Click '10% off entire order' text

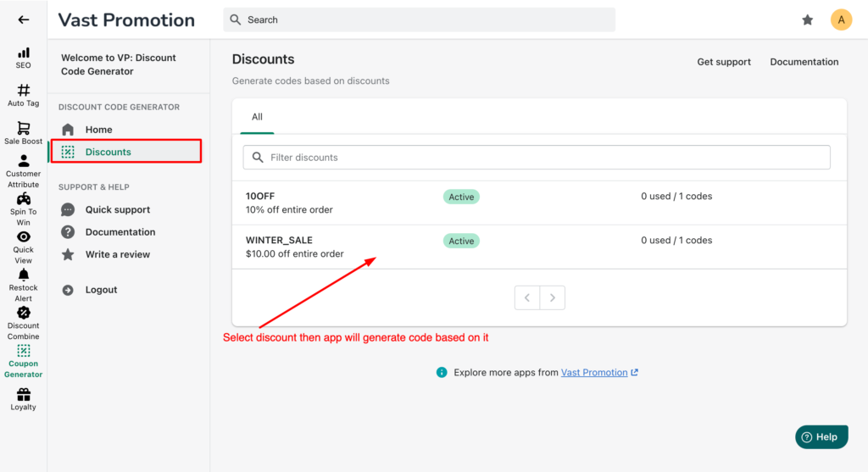coord(289,209)
